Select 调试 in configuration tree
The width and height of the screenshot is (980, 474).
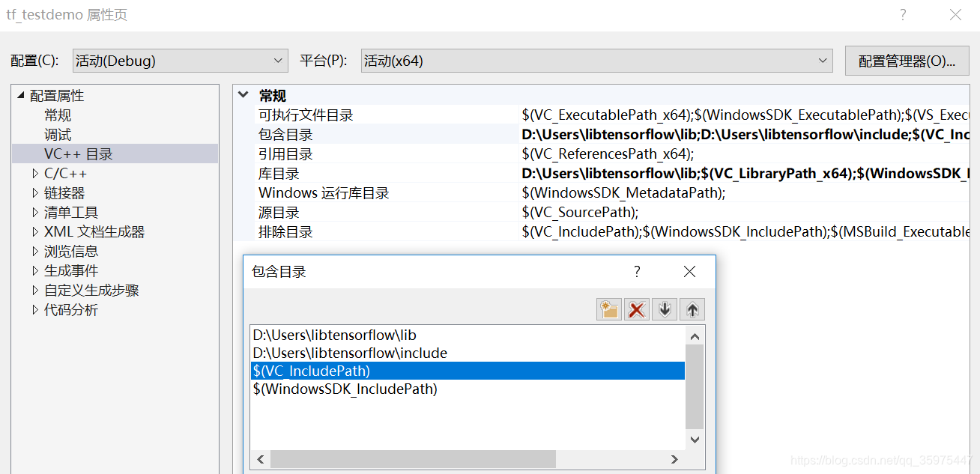pyautogui.click(x=57, y=134)
